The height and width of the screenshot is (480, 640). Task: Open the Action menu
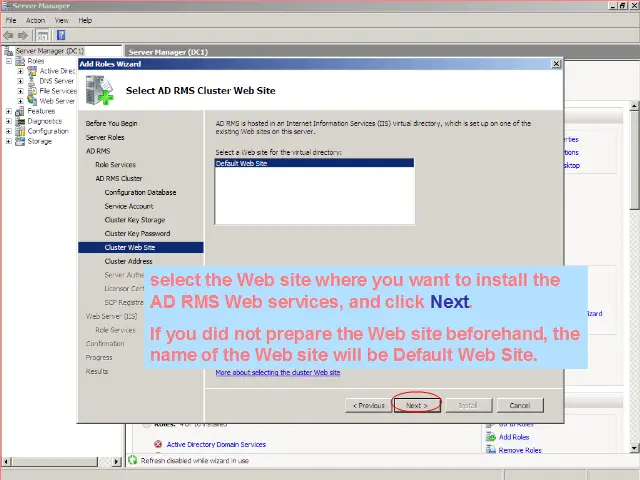pyautogui.click(x=36, y=20)
